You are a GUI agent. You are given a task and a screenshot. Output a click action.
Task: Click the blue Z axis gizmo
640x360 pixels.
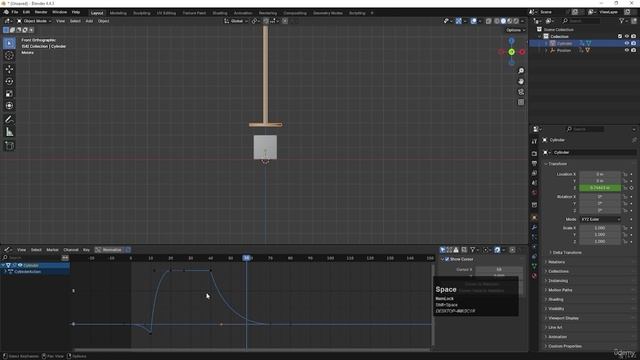coord(511,41)
